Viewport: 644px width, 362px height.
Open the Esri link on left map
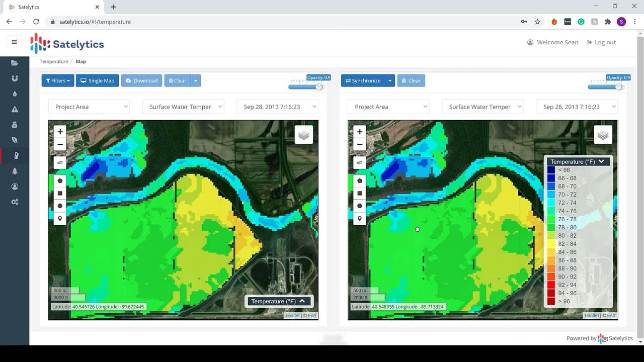pyautogui.click(x=312, y=315)
